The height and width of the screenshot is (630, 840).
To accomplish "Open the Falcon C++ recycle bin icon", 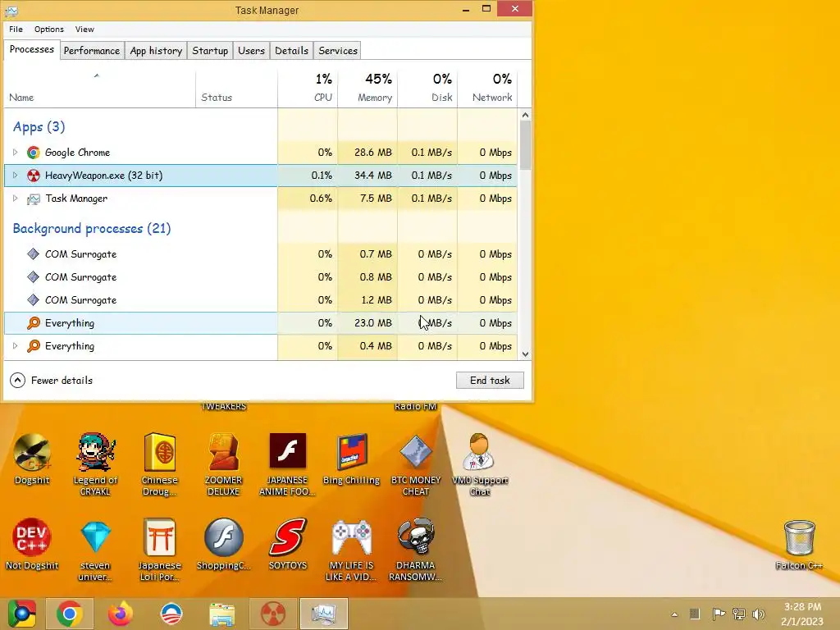I will tap(799, 545).
